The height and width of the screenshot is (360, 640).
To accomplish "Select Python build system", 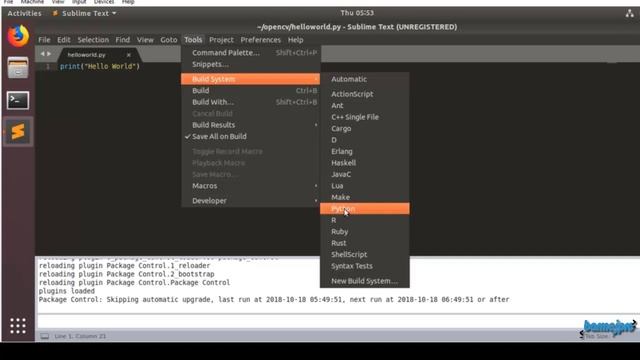I will click(364, 209).
